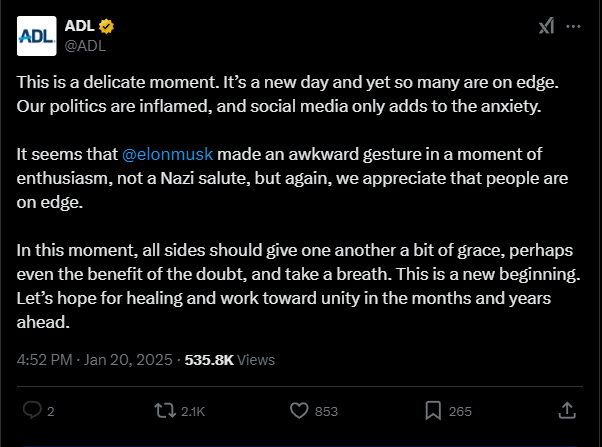Click the 535.8K Views count
Viewport: 602px width, 447px height.
pyautogui.click(x=229, y=360)
